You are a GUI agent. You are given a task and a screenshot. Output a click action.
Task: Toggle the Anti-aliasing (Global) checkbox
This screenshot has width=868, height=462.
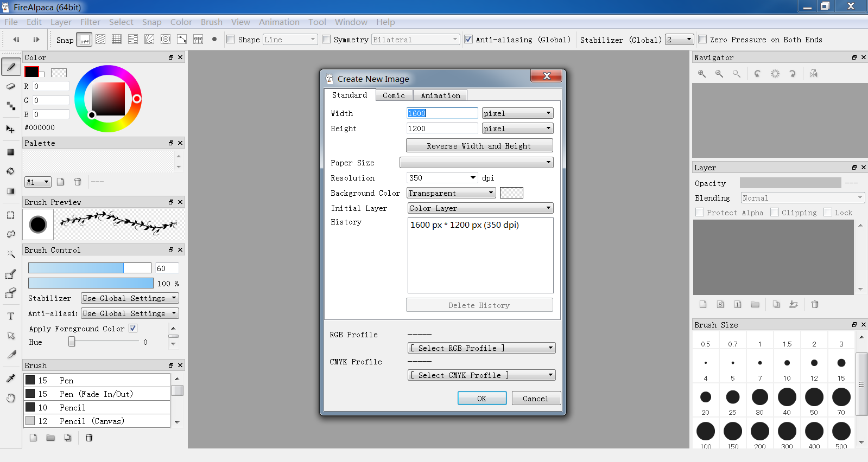click(x=468, y=40)
